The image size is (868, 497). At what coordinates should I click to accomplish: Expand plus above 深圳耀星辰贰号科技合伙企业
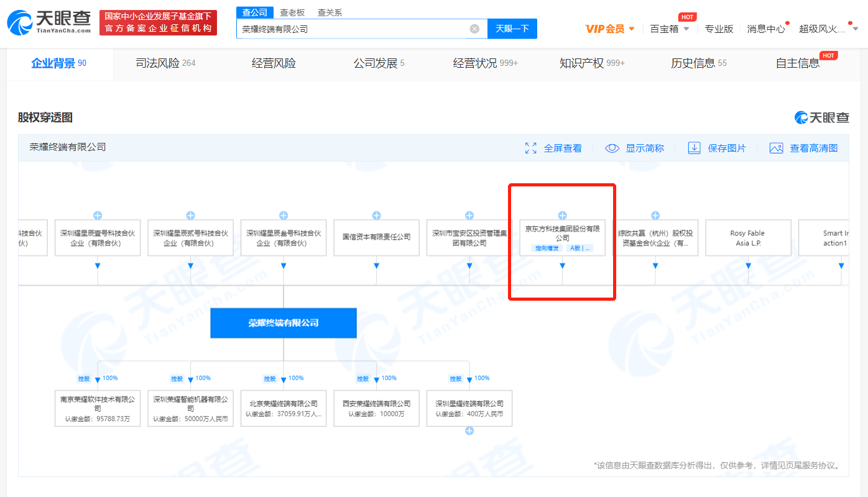[x=190, y=216]
